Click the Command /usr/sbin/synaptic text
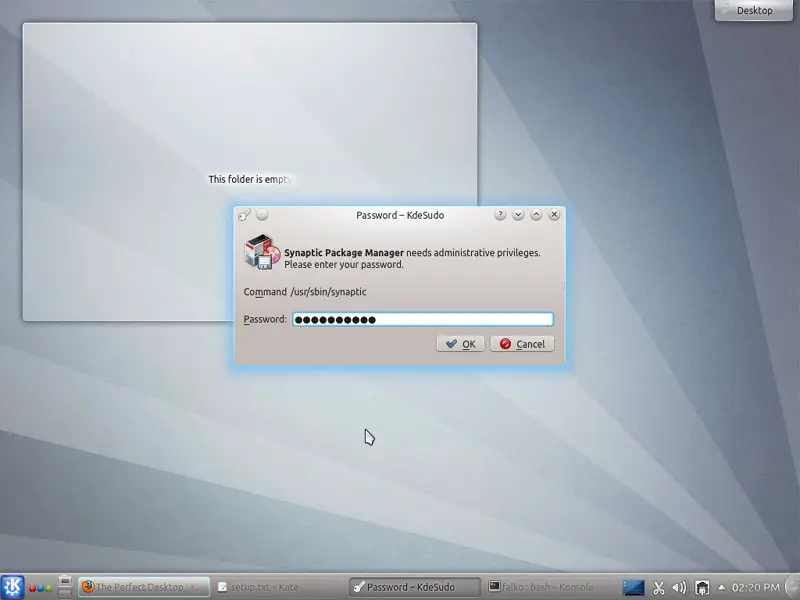The width and height of the screenshot is (800, 600). (305, 292)
